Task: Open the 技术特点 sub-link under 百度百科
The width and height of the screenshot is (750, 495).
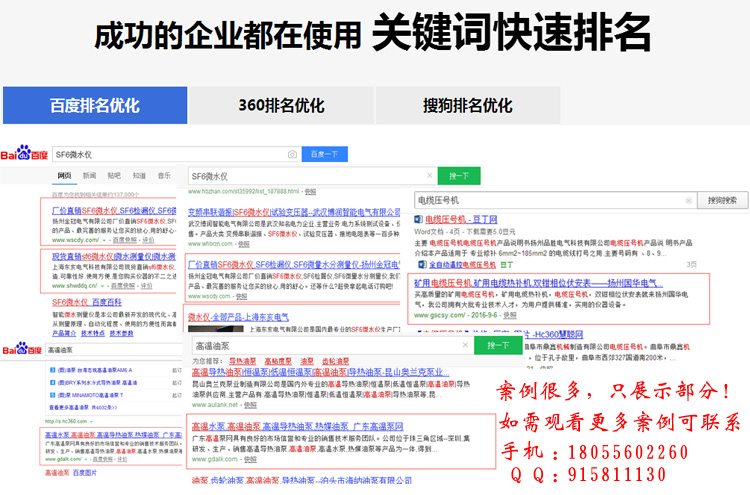Action: click(x=93, y=333)
